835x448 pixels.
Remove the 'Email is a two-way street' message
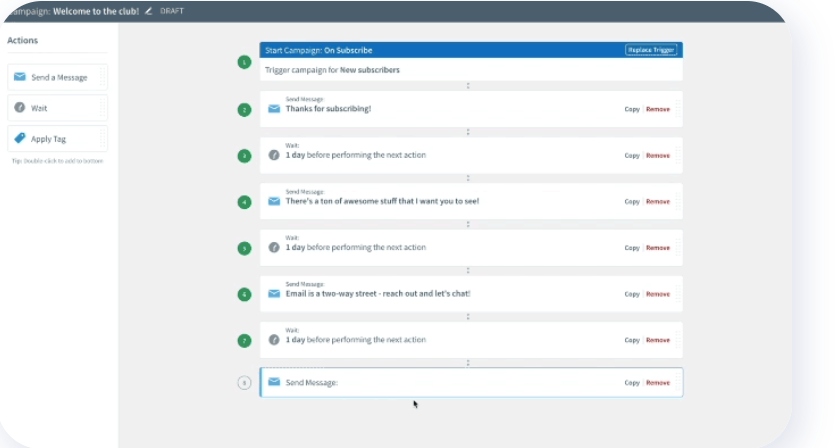coord(658,294)
